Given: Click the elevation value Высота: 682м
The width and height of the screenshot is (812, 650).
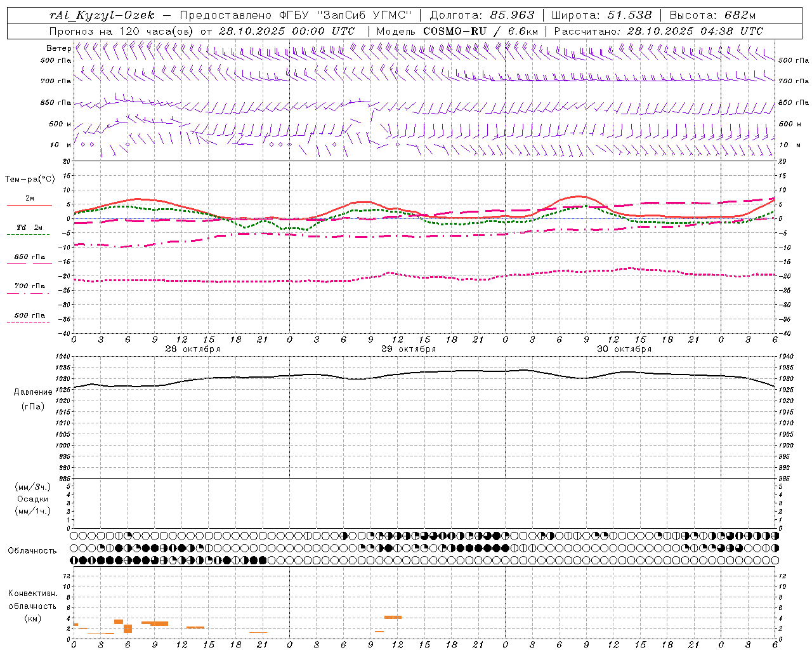Looking at the screenshot, I should tap(713, 15).
